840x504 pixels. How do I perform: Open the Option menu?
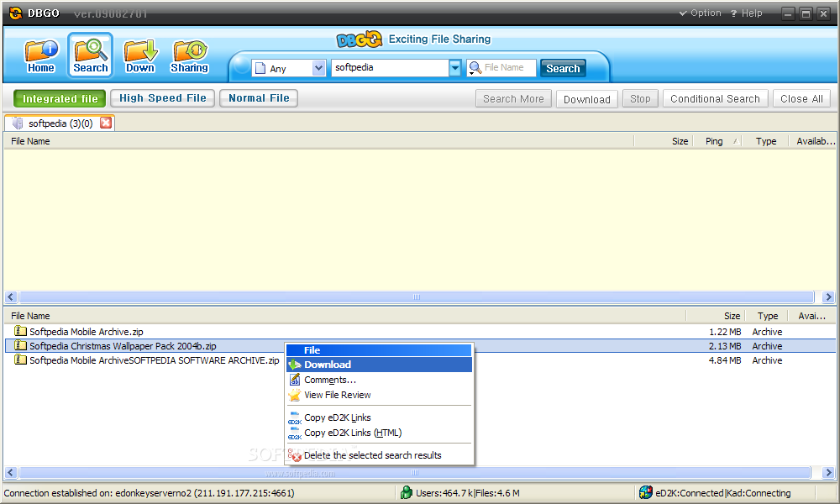click(x=701, y=13)
